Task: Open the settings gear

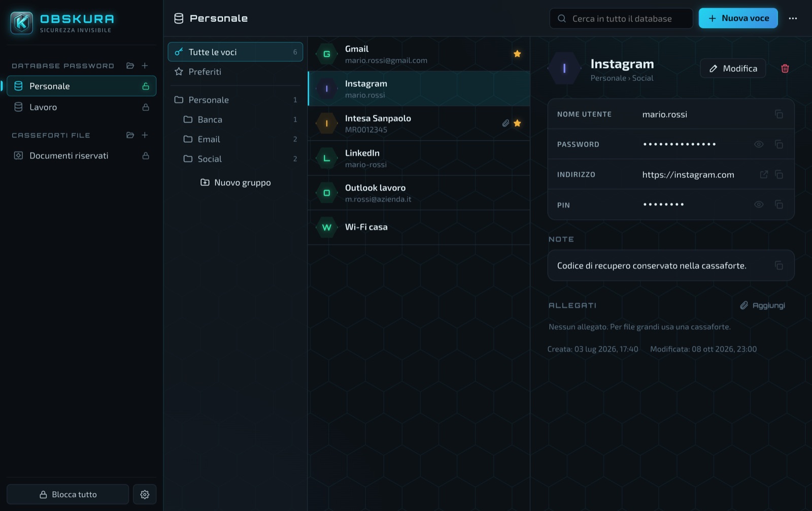Action: [145, 494]
